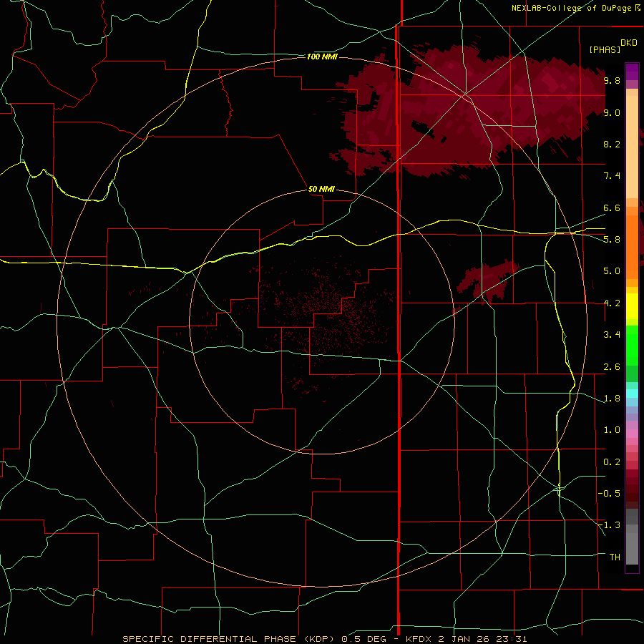The width and height of the screenshot is (644, 644).
Task: Click the Specific Differential Phase caption
Action: pos(324,639)
